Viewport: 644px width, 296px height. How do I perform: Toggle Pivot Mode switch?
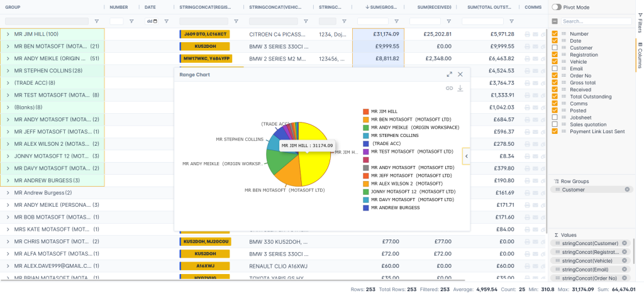click(557, 7)
